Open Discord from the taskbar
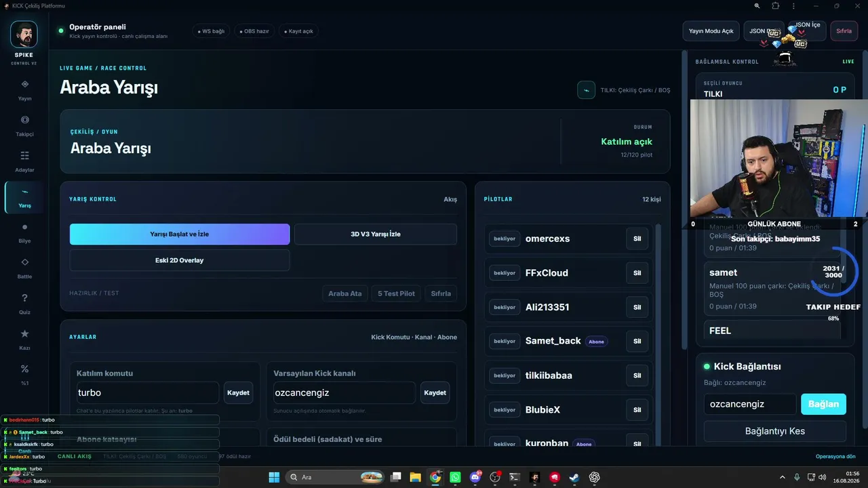This screenshot has width=868, height=488. tap(475, 477)
